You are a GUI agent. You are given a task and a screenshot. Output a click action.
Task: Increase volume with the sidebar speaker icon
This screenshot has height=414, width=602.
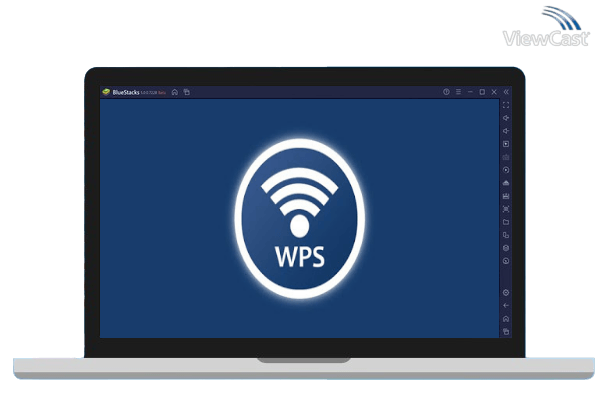pos(506,118)
